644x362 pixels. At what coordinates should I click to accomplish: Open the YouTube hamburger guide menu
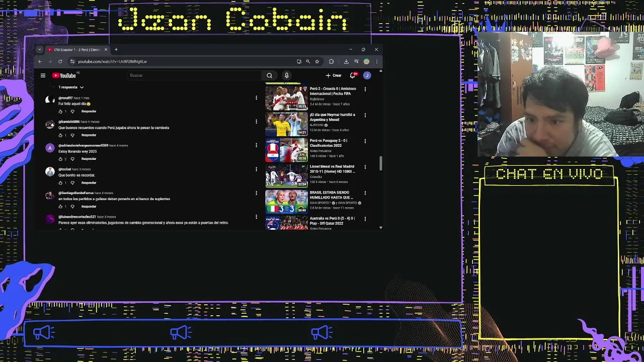(x=43, y=75)
